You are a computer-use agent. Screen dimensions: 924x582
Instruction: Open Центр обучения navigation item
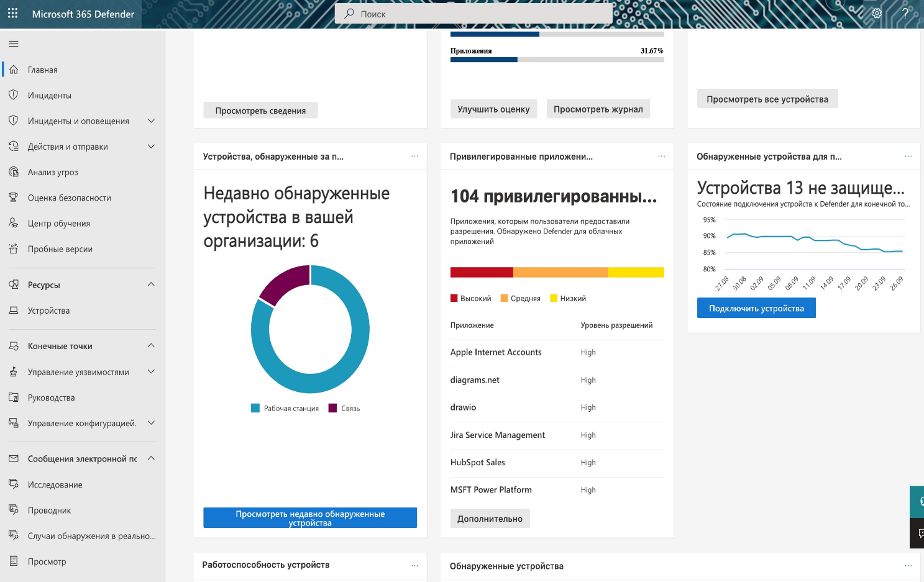point(59,223)
